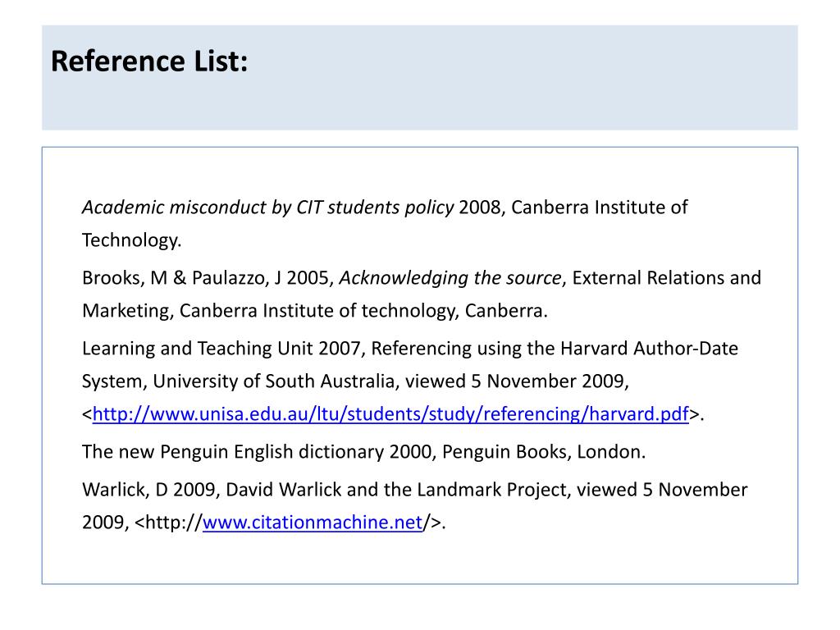Click the text University of South Australia
This screenshot has height=630, width=840.
(274, 381)
